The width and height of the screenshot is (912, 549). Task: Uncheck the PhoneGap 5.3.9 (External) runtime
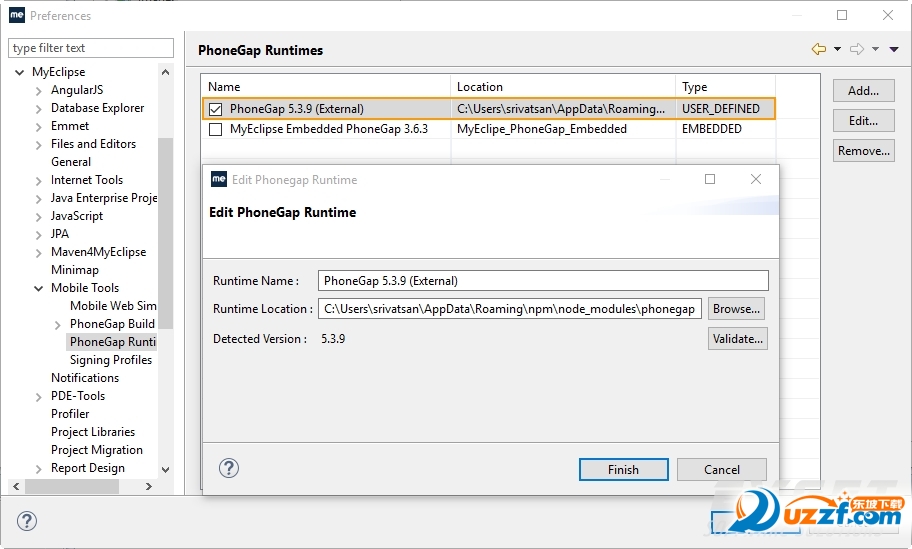click(x=216, y=109)
